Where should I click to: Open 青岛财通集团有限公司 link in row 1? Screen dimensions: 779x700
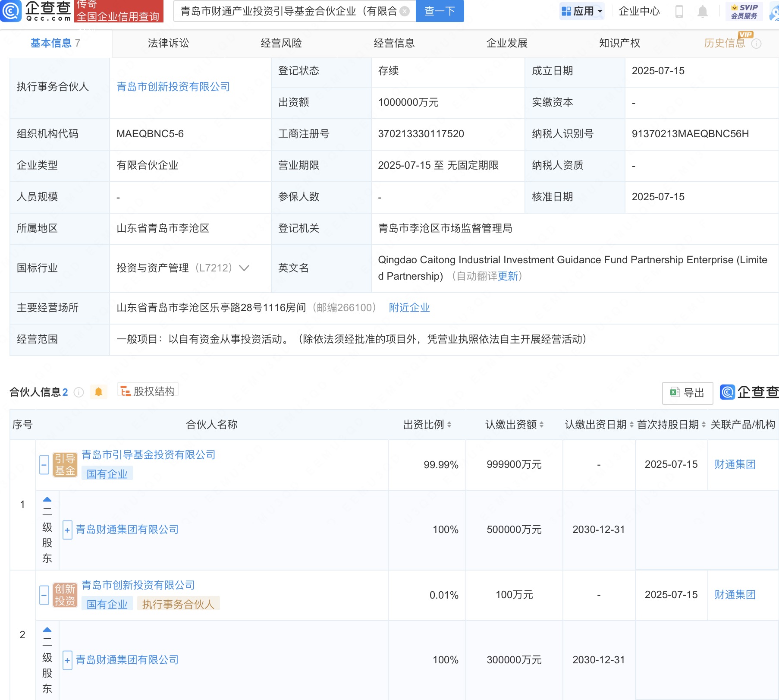click(x=127, y=530)
